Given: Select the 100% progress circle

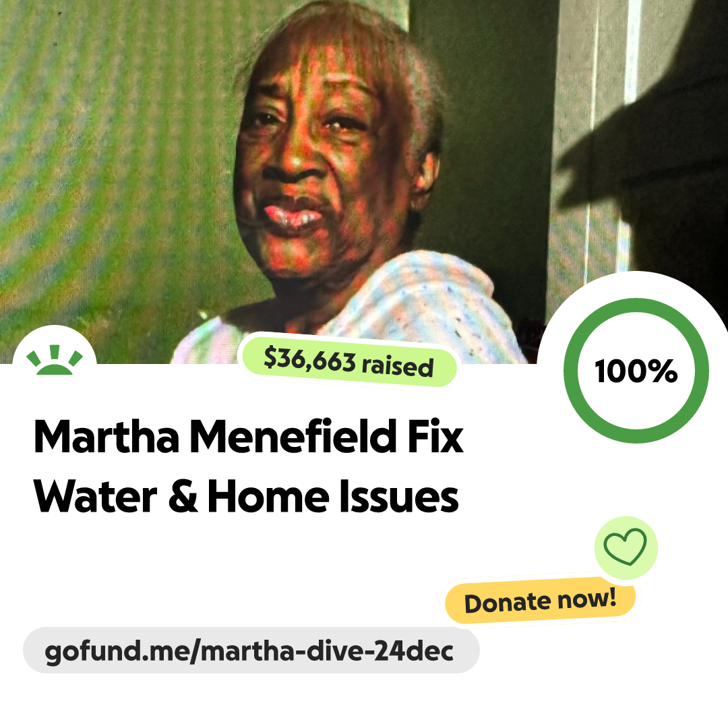Looking at the screenshot, I should point(636,371).
